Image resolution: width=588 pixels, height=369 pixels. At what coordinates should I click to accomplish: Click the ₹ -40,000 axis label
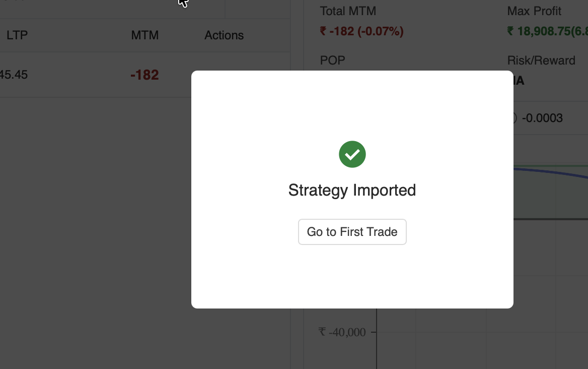click(x=342, y=332)
